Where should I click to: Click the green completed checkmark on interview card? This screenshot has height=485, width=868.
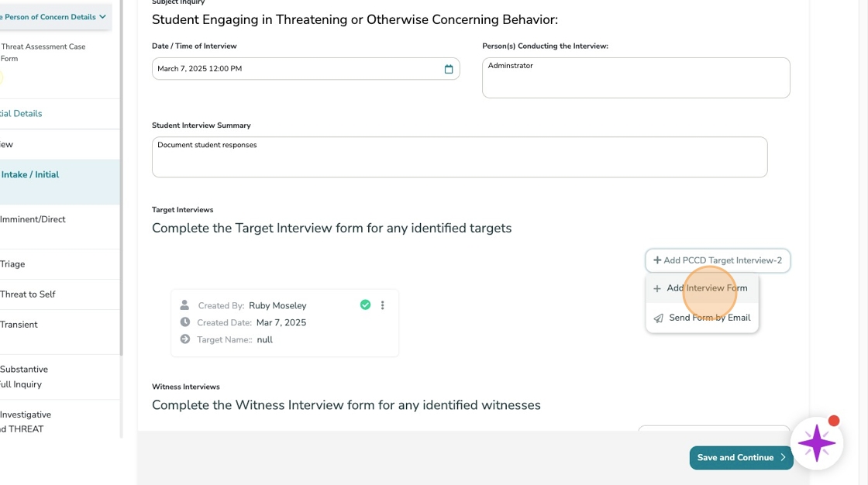365,305
